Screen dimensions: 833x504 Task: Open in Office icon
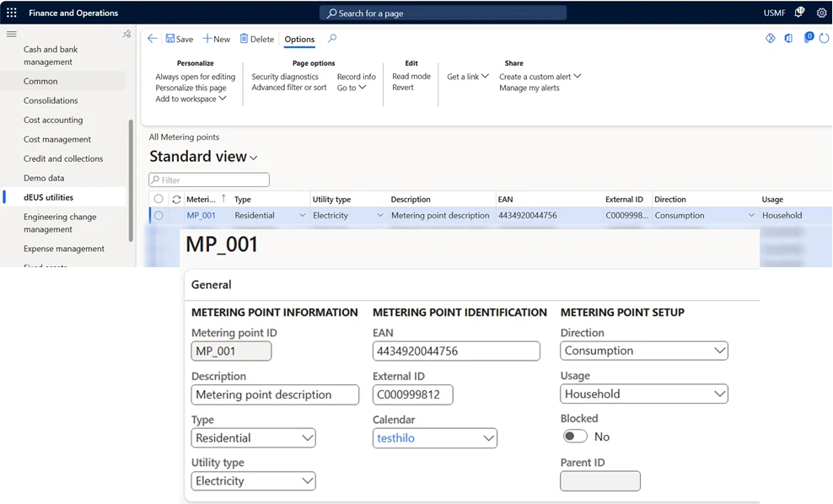tap(789, 38)
